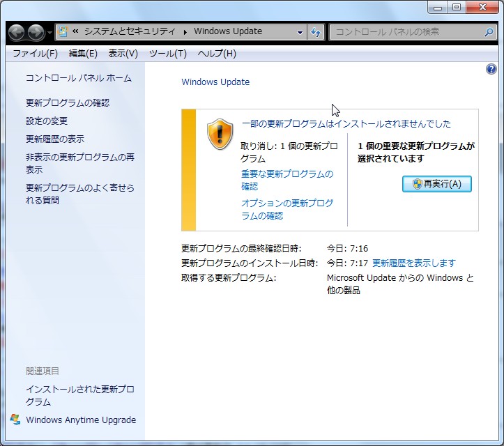Click the 今日: 7:16 last check time
The height and width of the screenshot is (446, 504).
pos(347,248)
